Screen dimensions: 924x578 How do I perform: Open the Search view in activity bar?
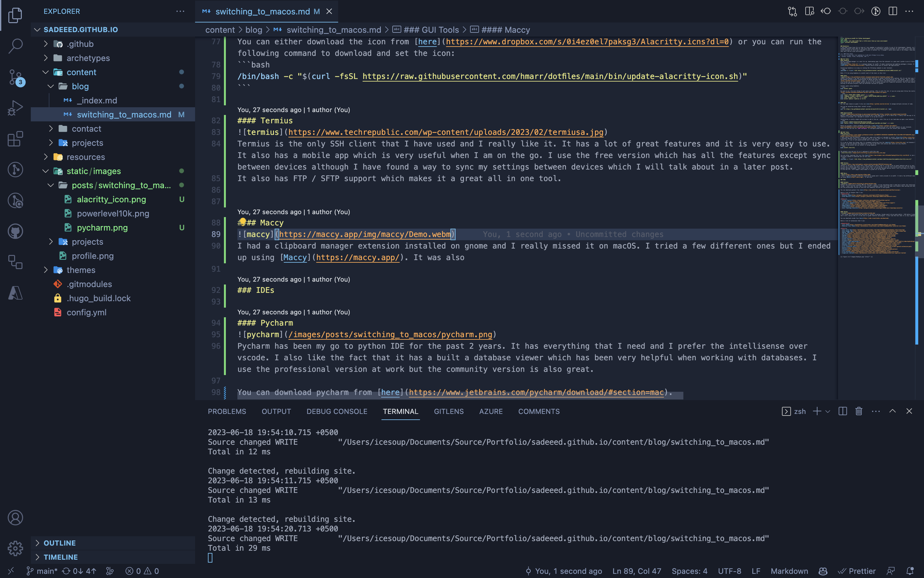click(15, 46)
